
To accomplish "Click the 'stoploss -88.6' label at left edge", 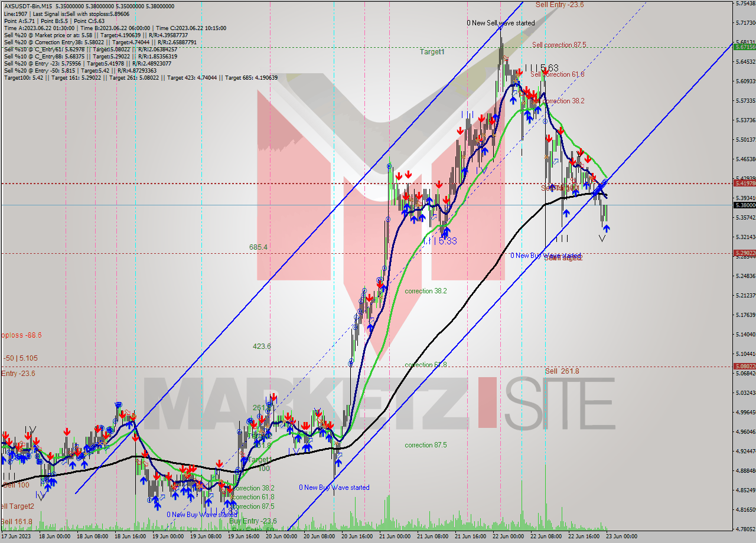I will [x=20, y=335].
